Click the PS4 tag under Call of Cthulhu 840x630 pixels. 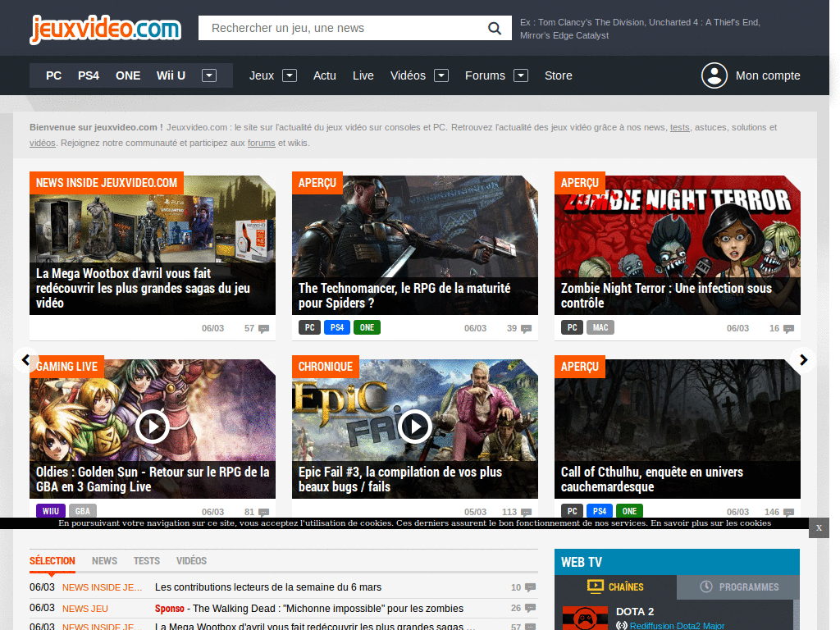click(600, 511)
